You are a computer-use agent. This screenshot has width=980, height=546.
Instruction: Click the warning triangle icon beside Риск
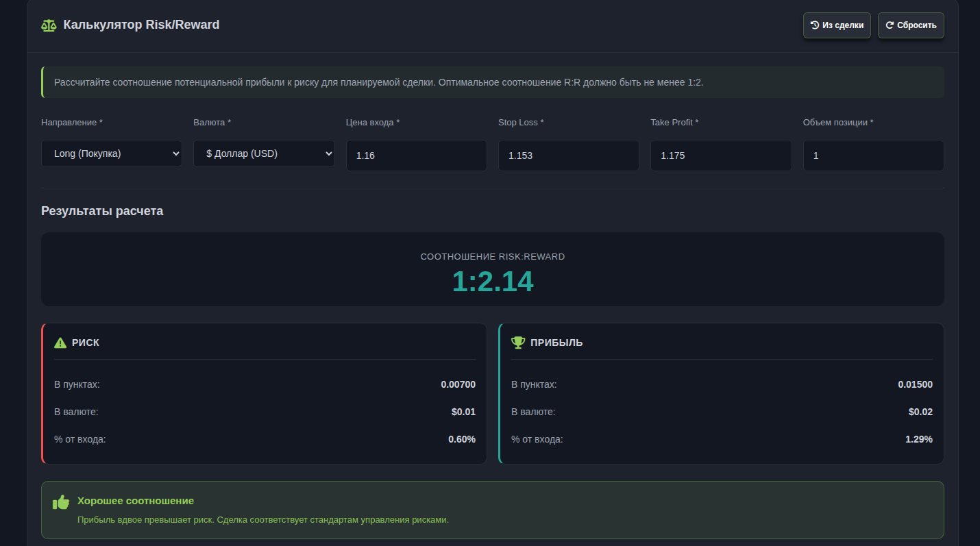click(60, 343)
